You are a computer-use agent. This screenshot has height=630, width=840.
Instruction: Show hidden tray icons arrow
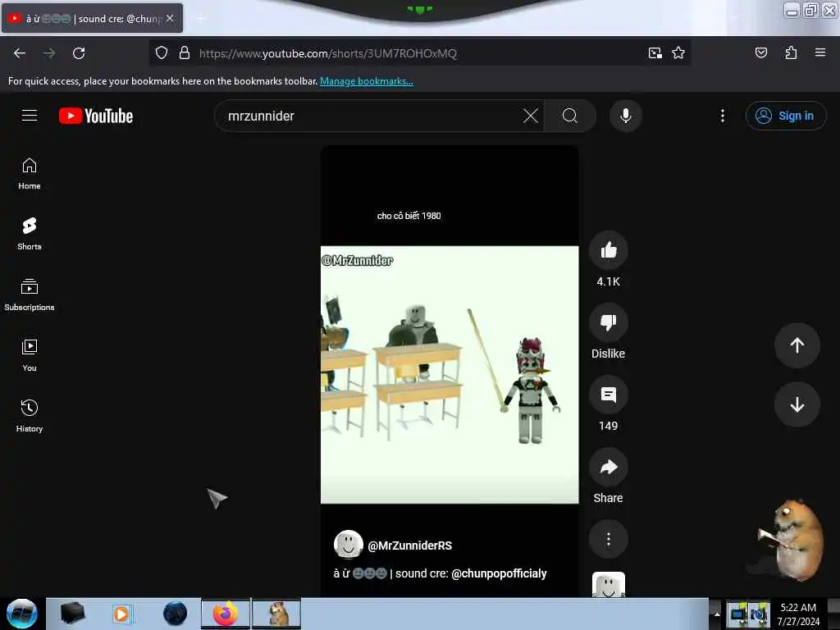717,614
